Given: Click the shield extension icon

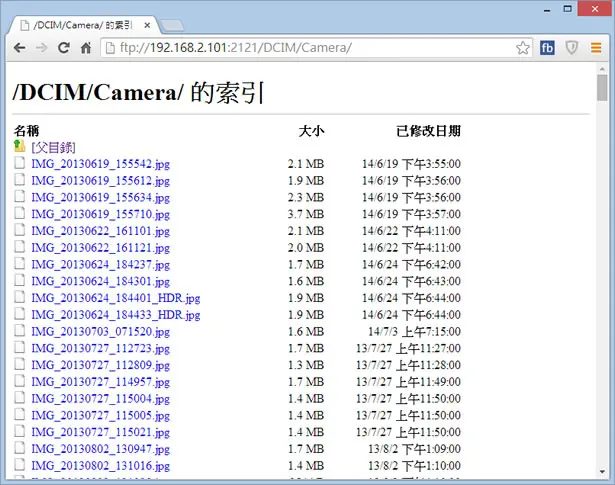Looking at the screenshot, I should pos(571,48).
